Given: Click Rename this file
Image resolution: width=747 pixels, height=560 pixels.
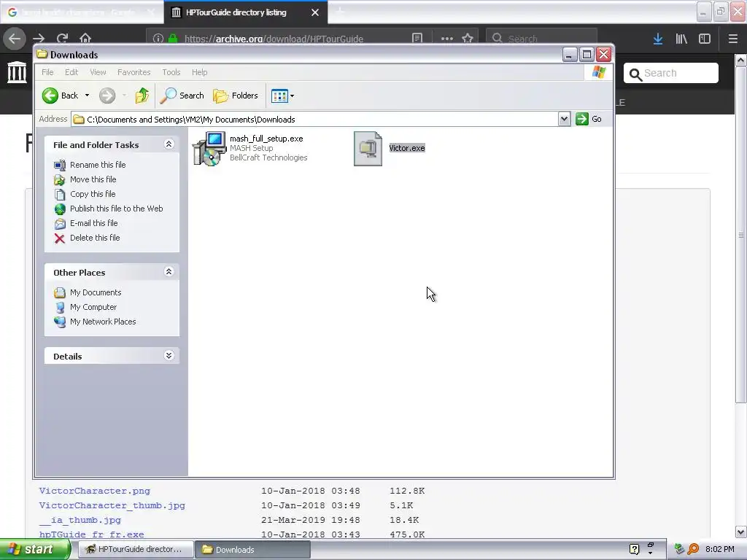Looking at the screenshot, I should pyautogui.click(x=98, y=165).
